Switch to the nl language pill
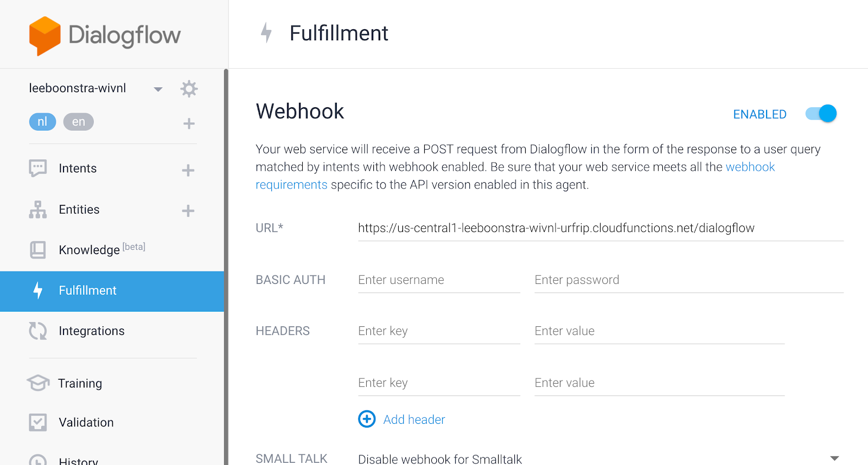 (x=42, y=122)
